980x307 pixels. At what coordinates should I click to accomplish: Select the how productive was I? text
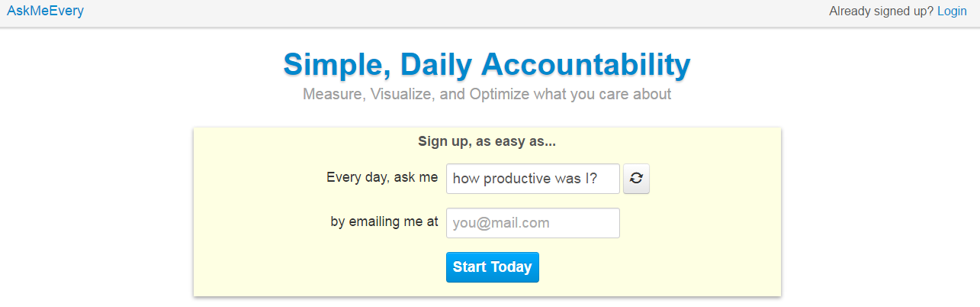coord(525,179)
